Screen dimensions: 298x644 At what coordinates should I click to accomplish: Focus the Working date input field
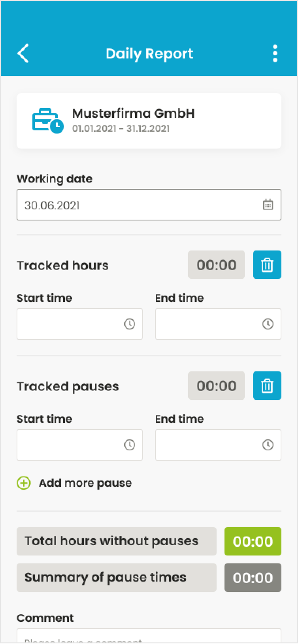pos(138,205)
